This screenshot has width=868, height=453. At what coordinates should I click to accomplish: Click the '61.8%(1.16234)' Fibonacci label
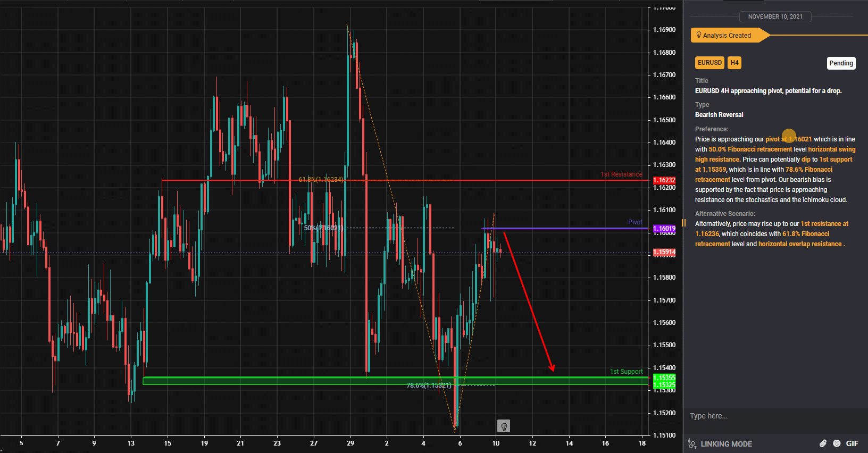pos(321,180)
